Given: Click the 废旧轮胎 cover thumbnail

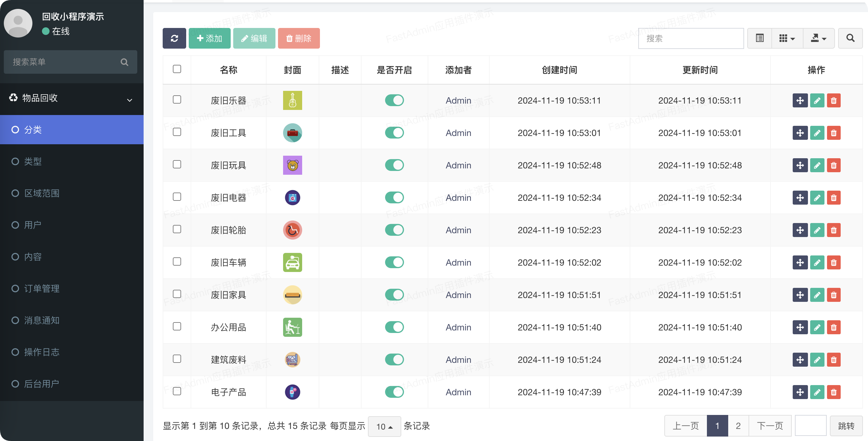Looking at the screenshot, I should 293,230.
